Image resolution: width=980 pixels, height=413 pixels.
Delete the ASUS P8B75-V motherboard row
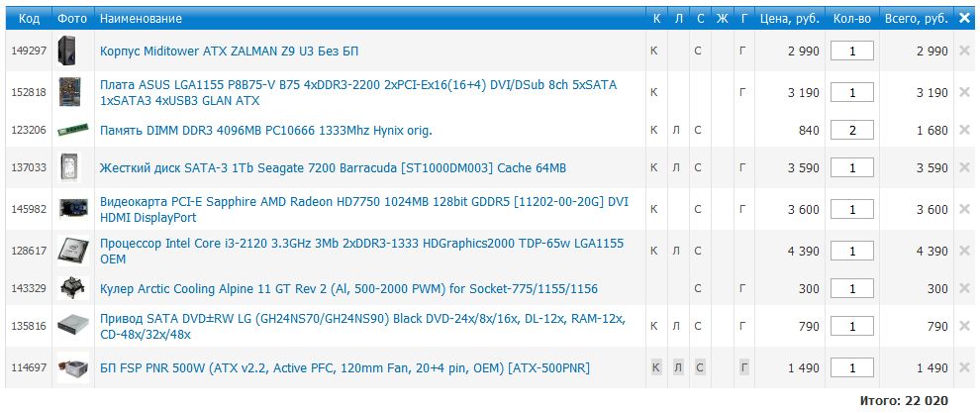pyautogui.click(x=964, y=92)
